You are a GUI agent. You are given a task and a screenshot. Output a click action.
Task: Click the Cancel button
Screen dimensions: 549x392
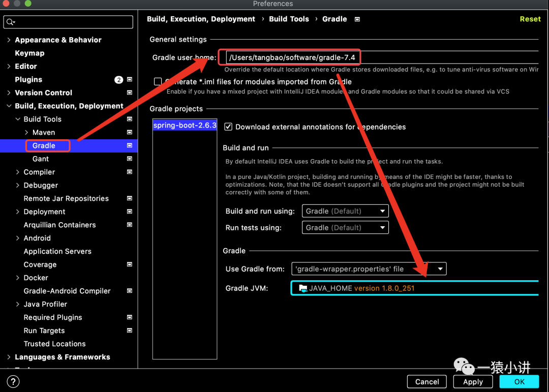click(x=427, y=382)
